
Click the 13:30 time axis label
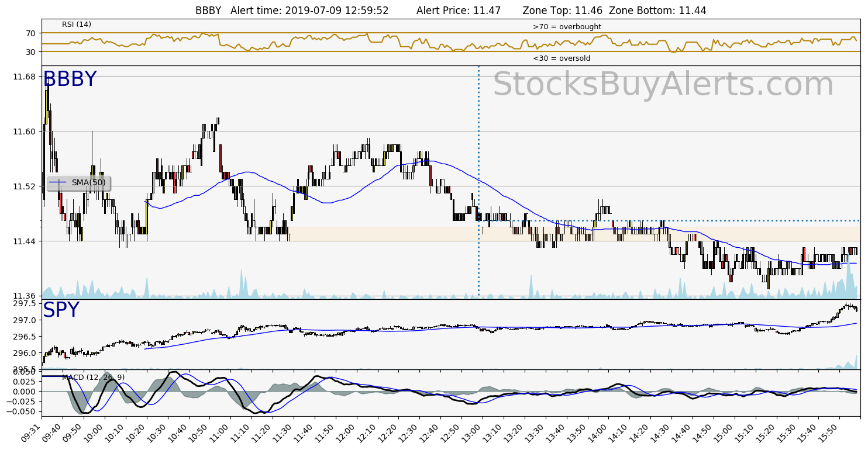(535, 432)
